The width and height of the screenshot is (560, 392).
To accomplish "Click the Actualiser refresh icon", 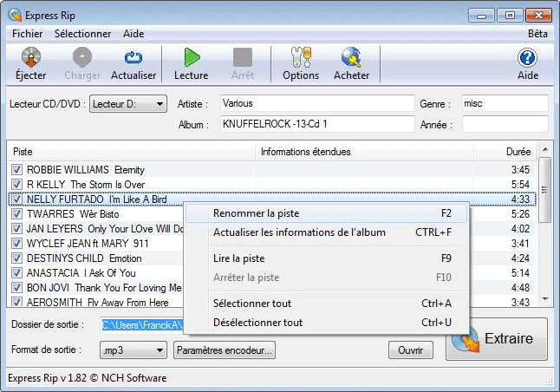I will point(133,57).
